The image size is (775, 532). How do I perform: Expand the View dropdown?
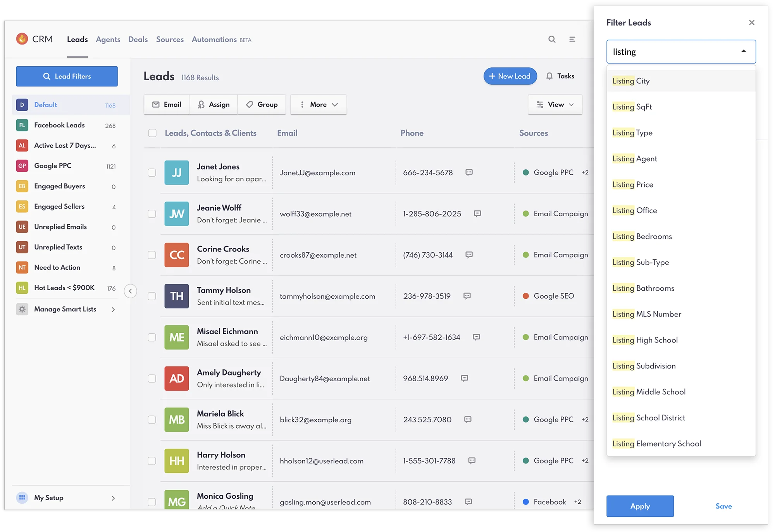click(x=555, y=105)
